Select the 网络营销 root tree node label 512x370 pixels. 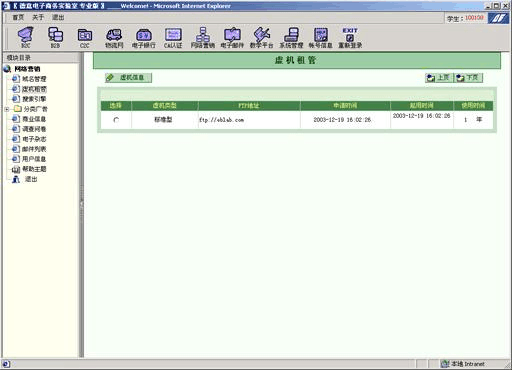[27, 69]
